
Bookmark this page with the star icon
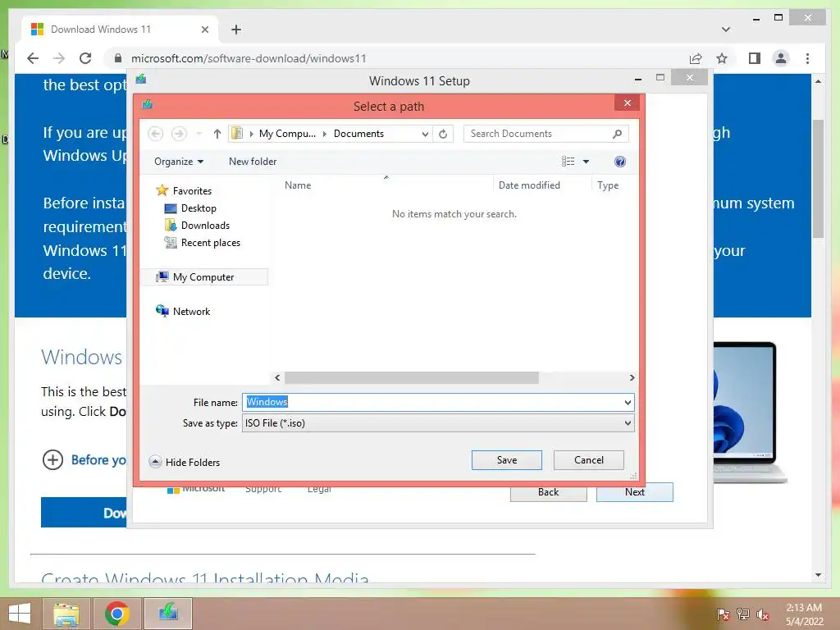pos(722,58)
